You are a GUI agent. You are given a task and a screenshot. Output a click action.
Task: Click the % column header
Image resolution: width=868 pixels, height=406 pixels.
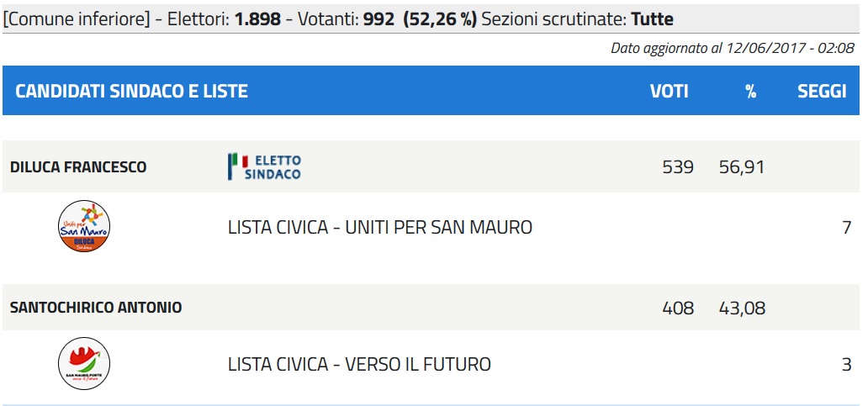(750, 92)
